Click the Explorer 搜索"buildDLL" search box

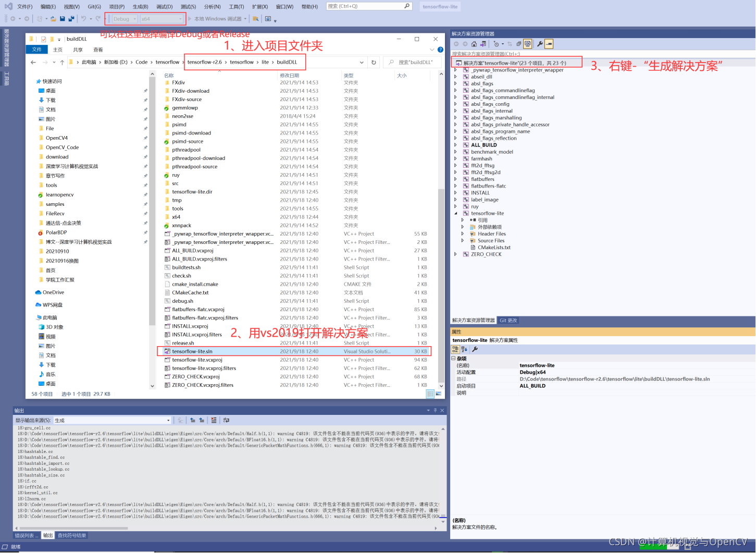pos(413,63)
